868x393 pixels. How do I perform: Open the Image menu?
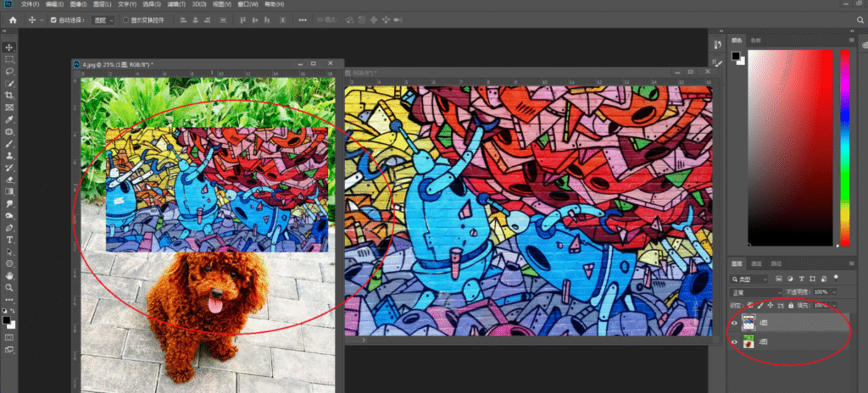(x=79, y=4)
